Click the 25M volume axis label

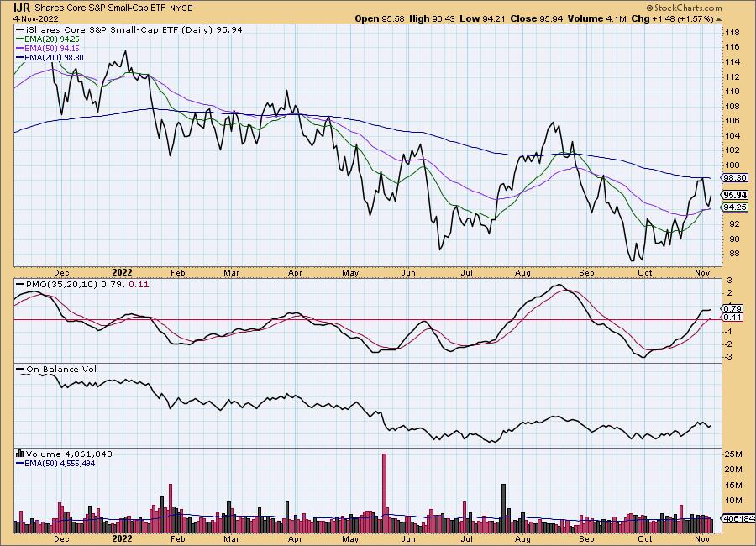[x=733, y=454]
